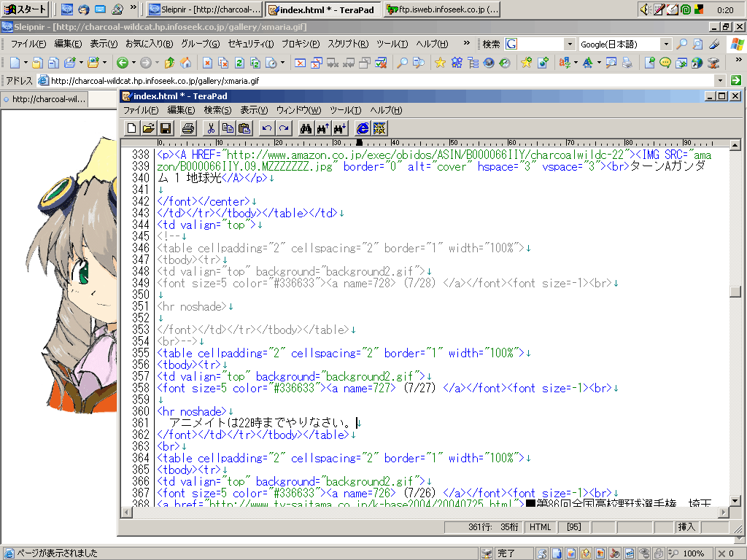Image resolution: width=747 pixels, height=560 pixels.
Task: Expand the address bar URL history dropdown
Action: point(720,80)
